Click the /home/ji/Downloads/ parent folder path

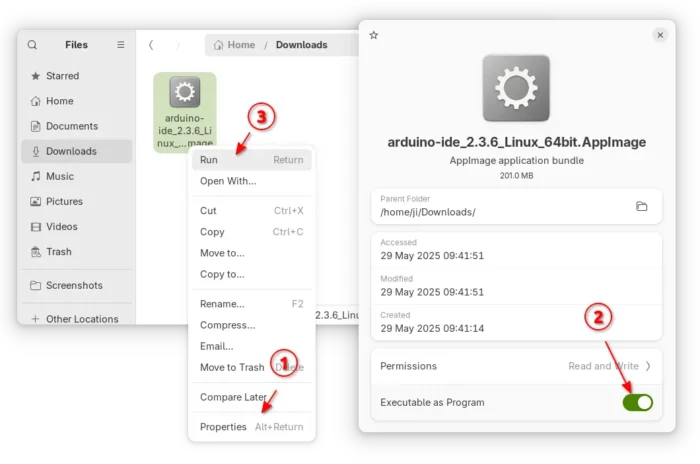tap(428, 212)
